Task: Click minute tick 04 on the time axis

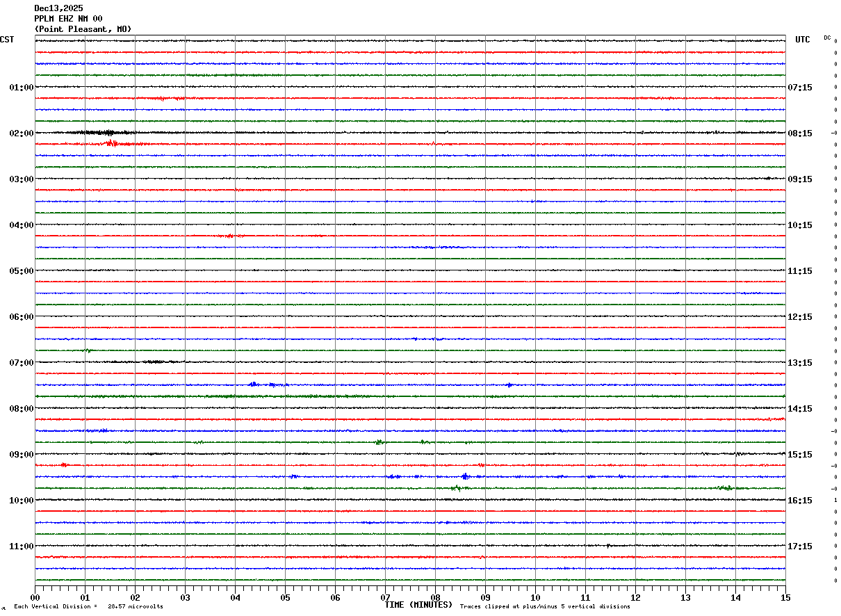Action: pyautogui.click(x=236, y=597)
